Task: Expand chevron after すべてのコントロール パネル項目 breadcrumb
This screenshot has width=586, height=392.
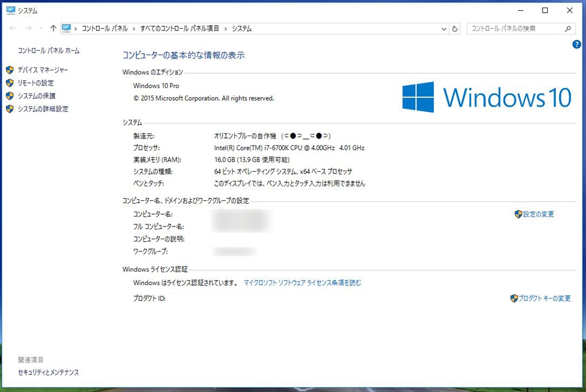Action: pyautogui.click(x=225, y=29)
